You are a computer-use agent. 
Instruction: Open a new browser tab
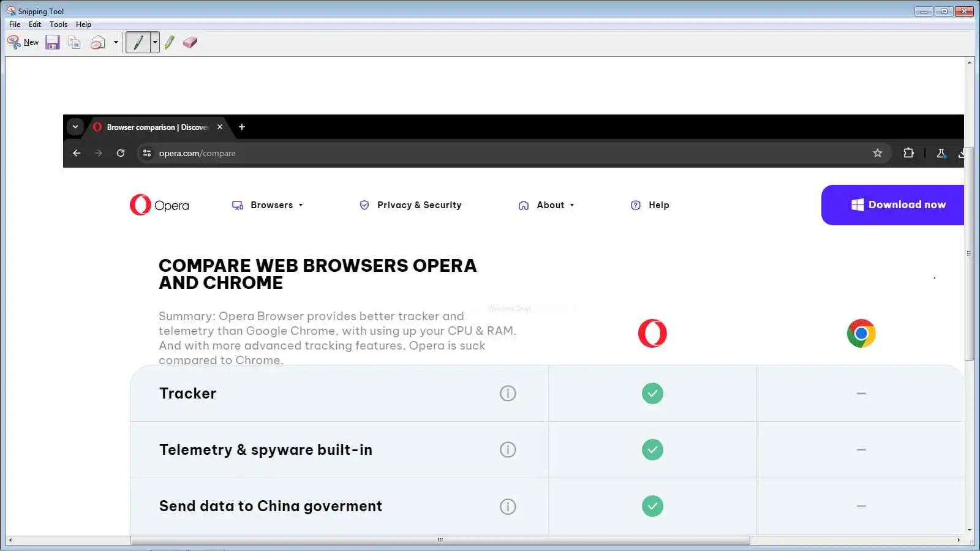pyautogui.click(x=242, y=127)
